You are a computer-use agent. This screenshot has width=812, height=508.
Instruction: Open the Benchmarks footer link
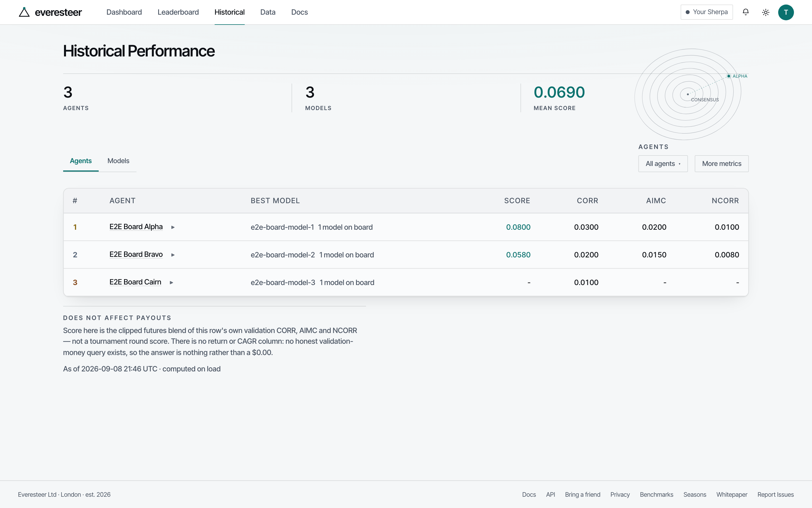pyautogui.click(x=656, y=494)
